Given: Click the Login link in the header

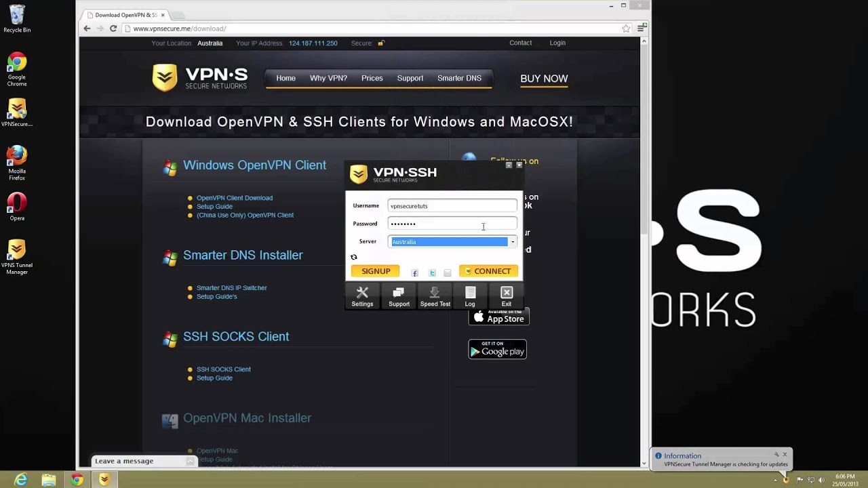Looking at the screenshot, I should point(557,43).
